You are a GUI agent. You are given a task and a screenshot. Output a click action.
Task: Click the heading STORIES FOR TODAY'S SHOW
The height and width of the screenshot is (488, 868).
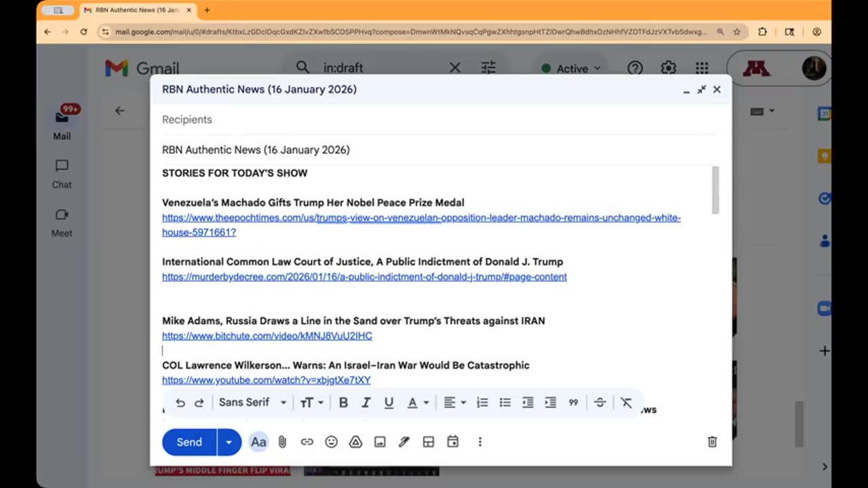(235, 173)
